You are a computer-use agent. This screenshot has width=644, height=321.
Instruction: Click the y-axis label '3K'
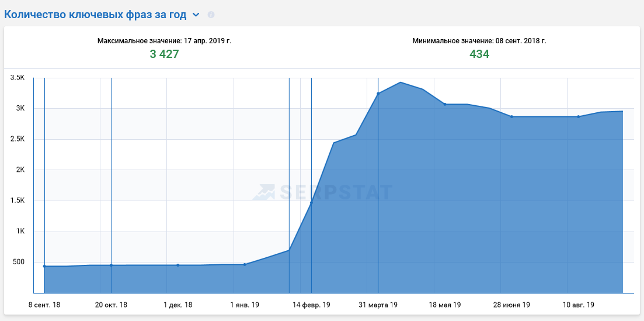pos(20,108)
